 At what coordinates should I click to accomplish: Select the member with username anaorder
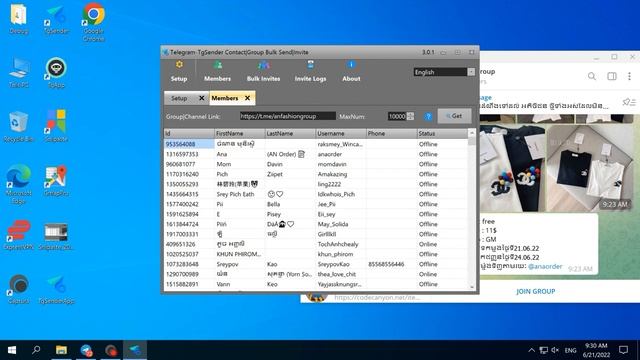pos(316,154)
